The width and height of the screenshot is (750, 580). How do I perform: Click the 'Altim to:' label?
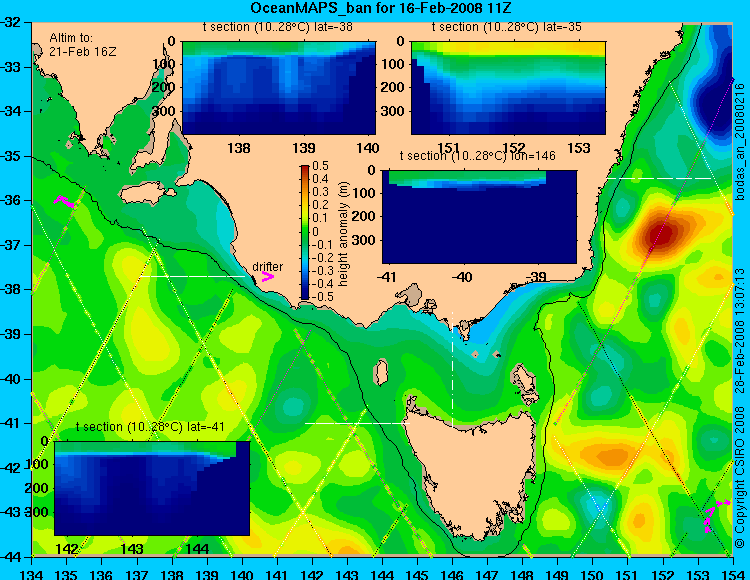71,38
